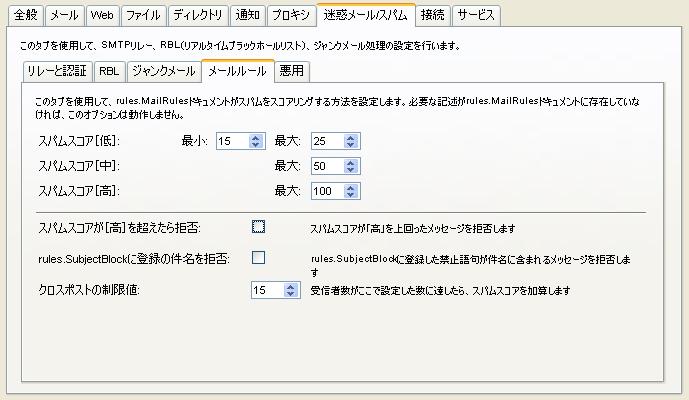
Task: Decrease the クロスポストの制限値 value
Action: (290, 293)
